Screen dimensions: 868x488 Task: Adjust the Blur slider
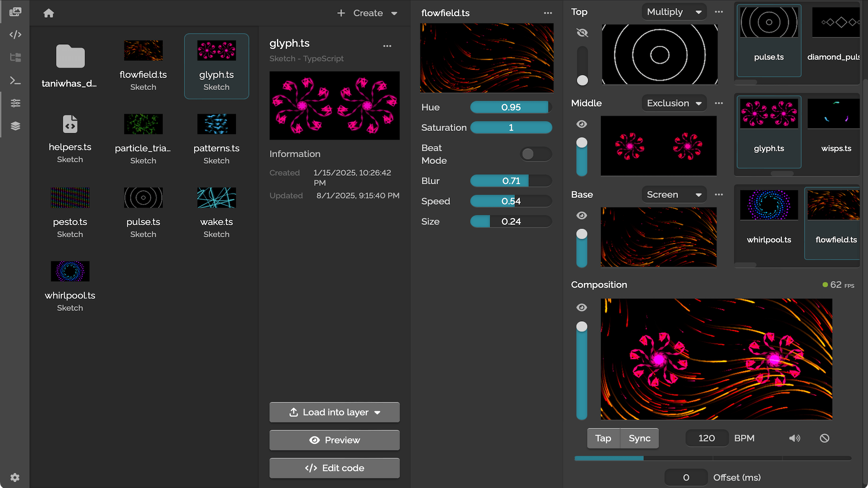tap(511, 181)
